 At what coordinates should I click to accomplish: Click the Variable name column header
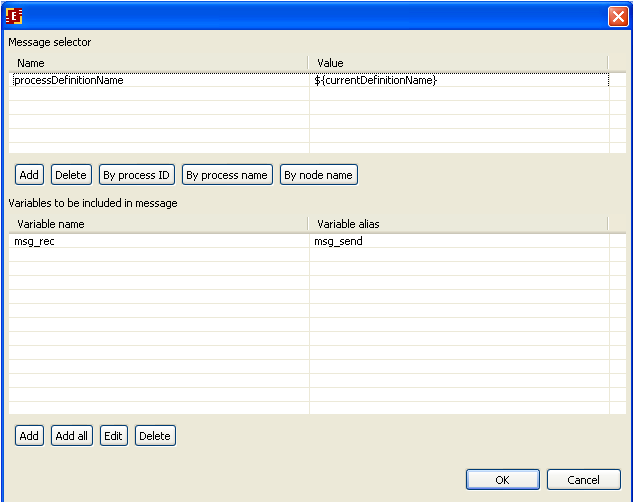tap(158, 224)
